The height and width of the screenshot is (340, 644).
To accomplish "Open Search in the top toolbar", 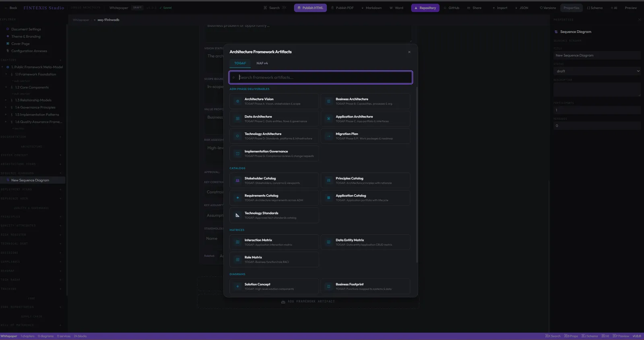I will pos(275,8).
